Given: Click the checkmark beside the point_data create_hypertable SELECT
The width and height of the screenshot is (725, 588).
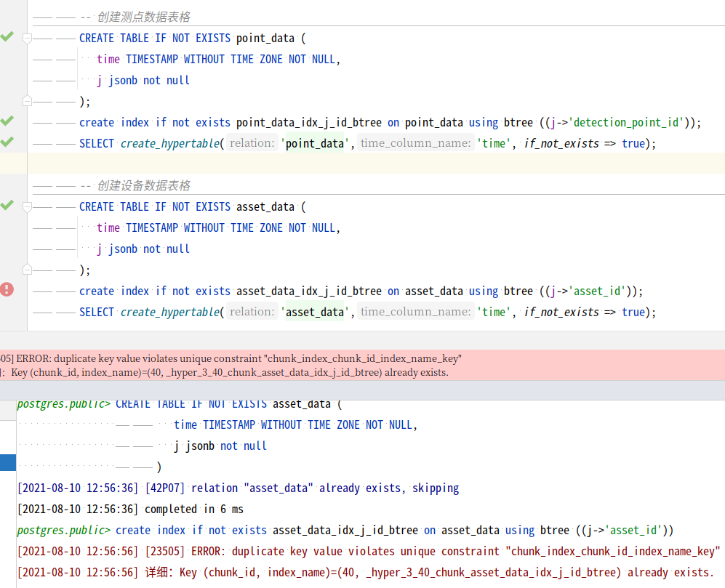Looking at the screenshot, I should click(7, 143).
